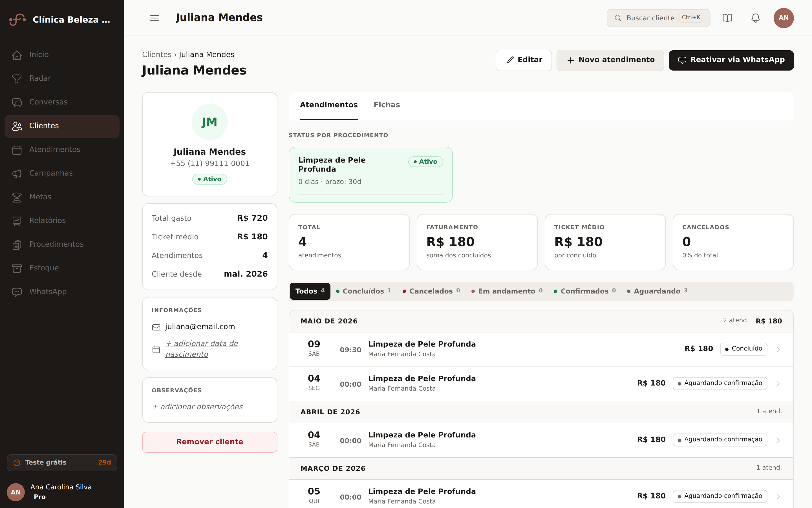
Task: Open the Relatórios chart icon
Action: click(x=17, y=220)
